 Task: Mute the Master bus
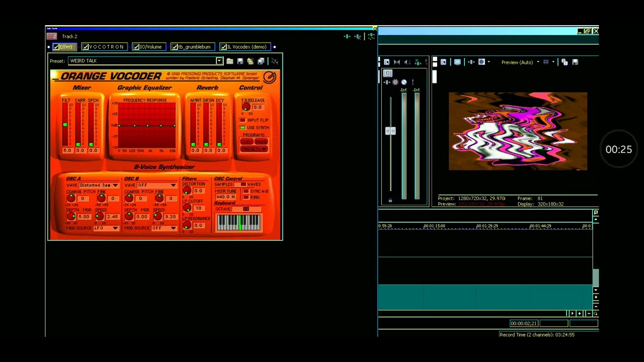click(x=404, y=82)
